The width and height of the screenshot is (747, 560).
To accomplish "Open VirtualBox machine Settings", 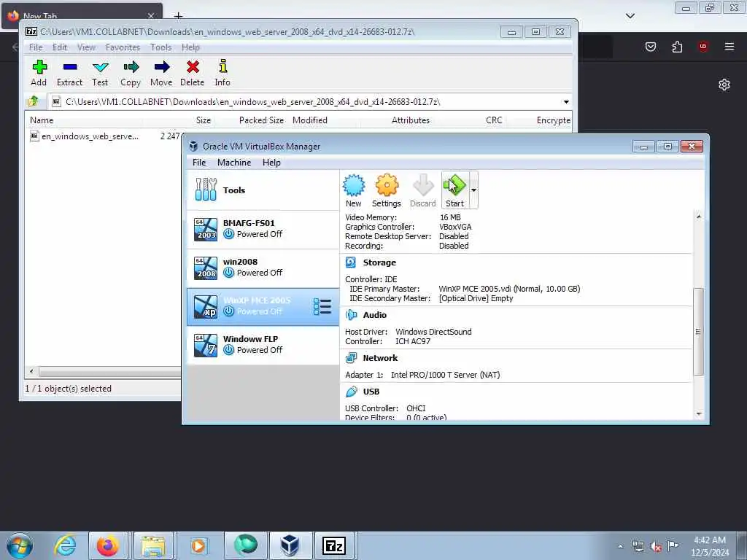I will coord(387,190).
